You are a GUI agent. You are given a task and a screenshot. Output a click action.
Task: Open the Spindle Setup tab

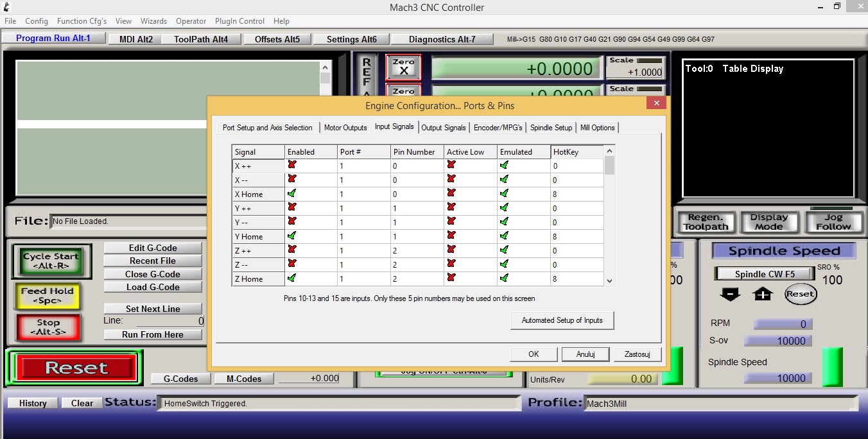pos(551,128)
